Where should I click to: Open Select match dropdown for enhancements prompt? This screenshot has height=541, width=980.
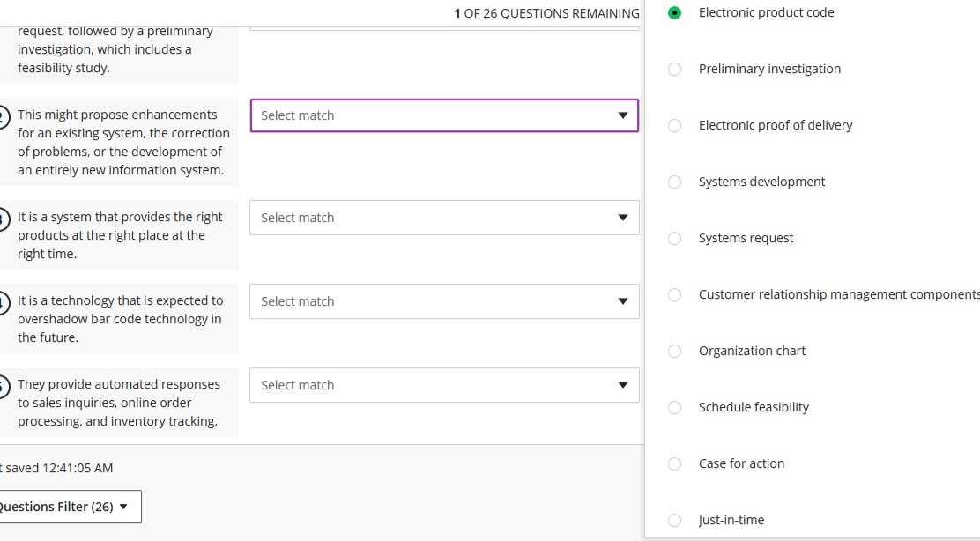click(444, 115)
